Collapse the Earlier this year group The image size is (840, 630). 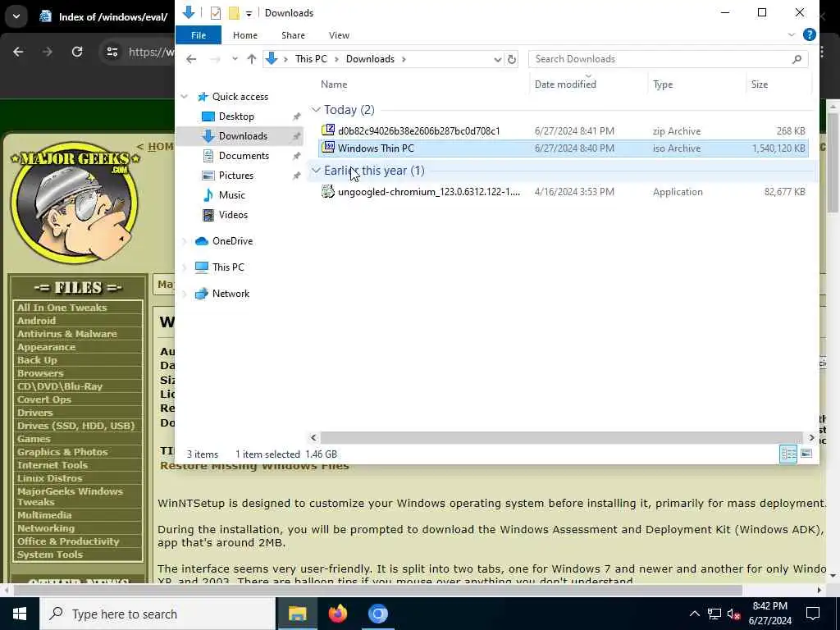pos(316,171)
